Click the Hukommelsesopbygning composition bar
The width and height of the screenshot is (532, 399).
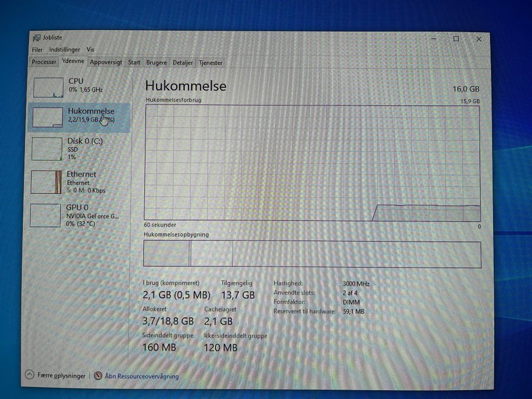(312, 254)
